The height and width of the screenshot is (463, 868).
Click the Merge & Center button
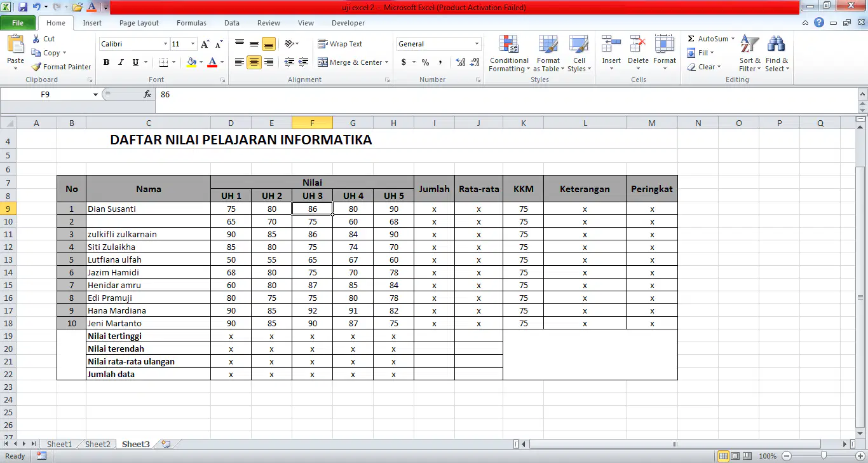349,62
